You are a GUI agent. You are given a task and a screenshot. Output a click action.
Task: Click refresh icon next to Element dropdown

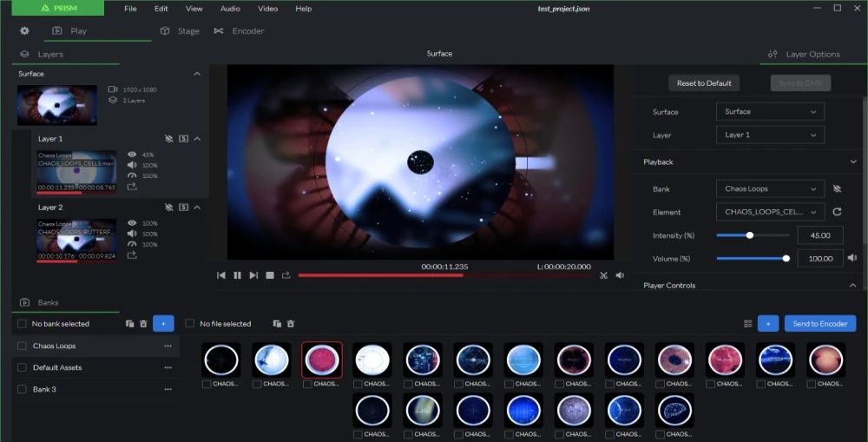point(837,212)
